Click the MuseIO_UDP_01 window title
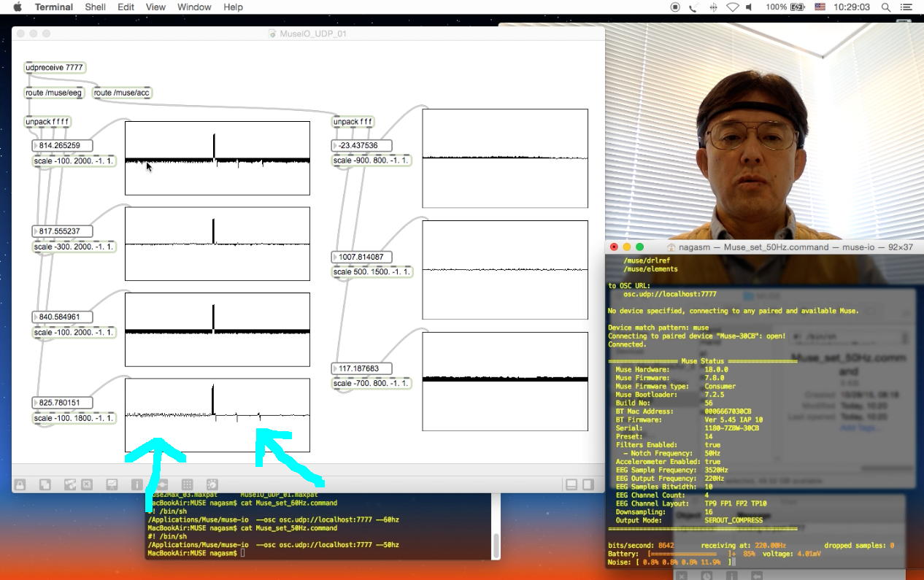The width and height of the screenshot is (924, 580). 312,34
